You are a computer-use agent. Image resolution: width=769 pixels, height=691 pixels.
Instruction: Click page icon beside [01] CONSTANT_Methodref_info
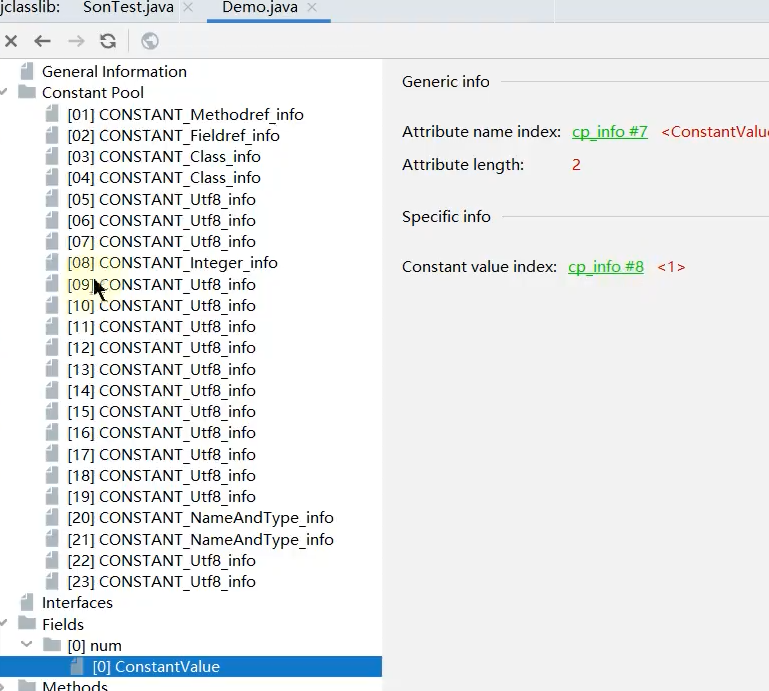click(52, 114)
